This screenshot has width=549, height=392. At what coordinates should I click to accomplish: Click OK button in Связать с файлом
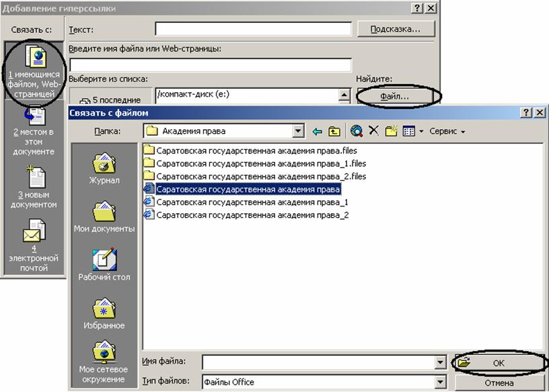tap(499, 363)
